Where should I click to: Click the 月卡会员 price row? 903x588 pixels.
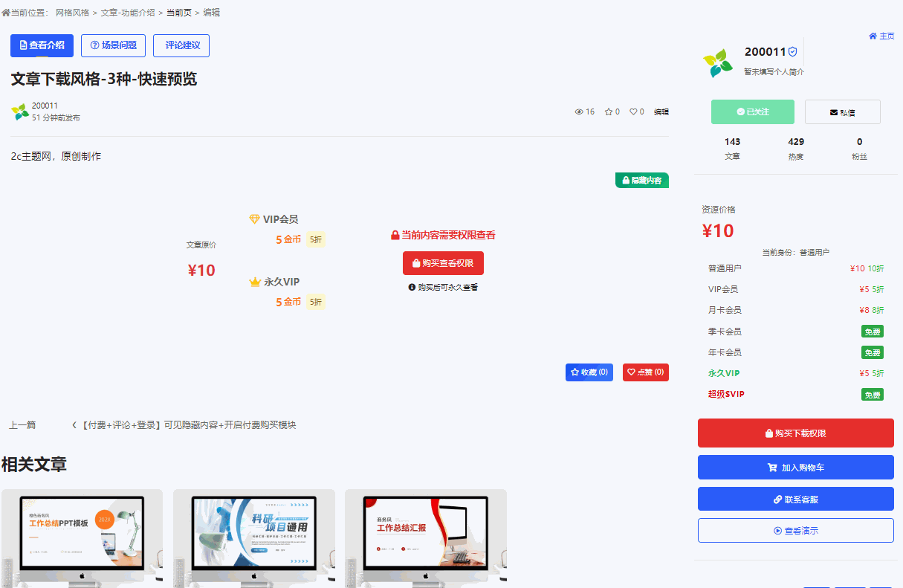click(x=796, y=310)
